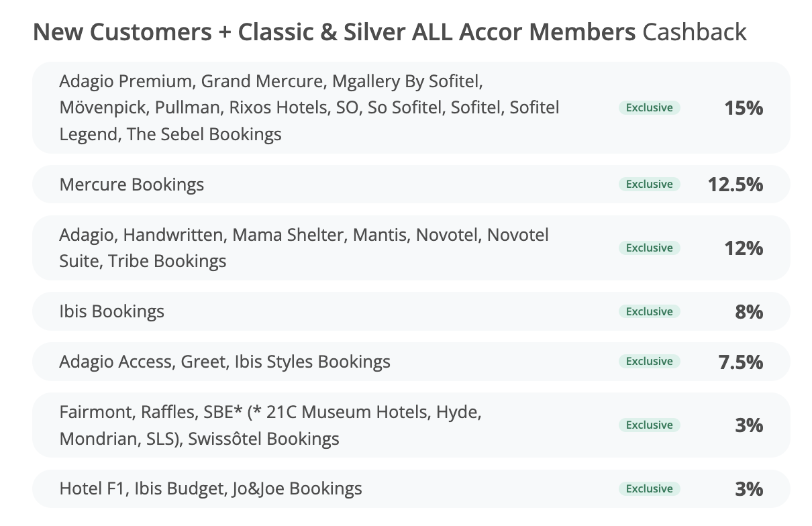
Task: Click the Adagio Access, Greet, Ibis Styles text
Action: 224,362
